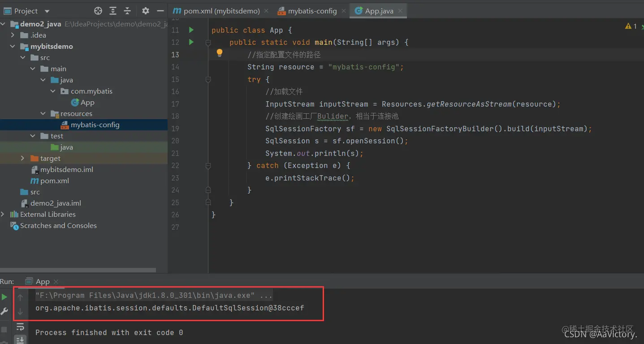Collapse the src folder under mybitsdemo

[x=23, y=58]
